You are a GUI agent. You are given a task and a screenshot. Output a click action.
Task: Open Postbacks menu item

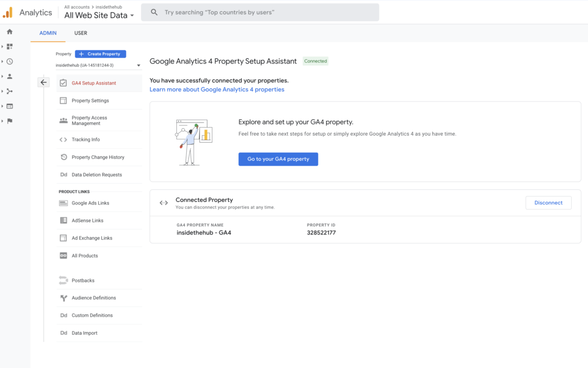point(100,281)
